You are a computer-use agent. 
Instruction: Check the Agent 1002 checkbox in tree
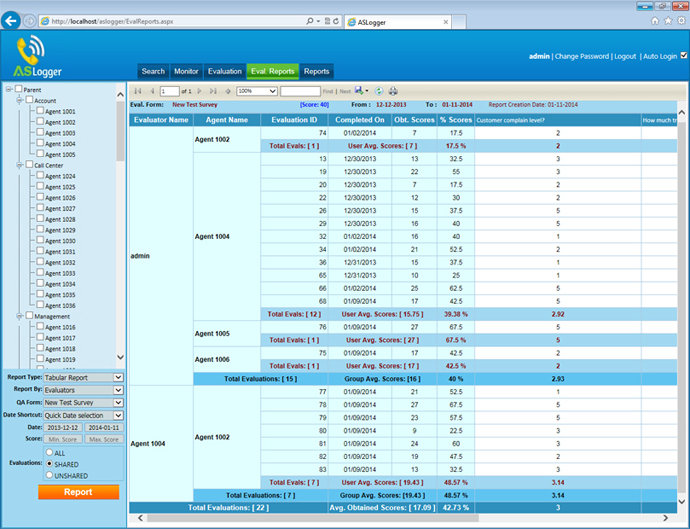40,122
